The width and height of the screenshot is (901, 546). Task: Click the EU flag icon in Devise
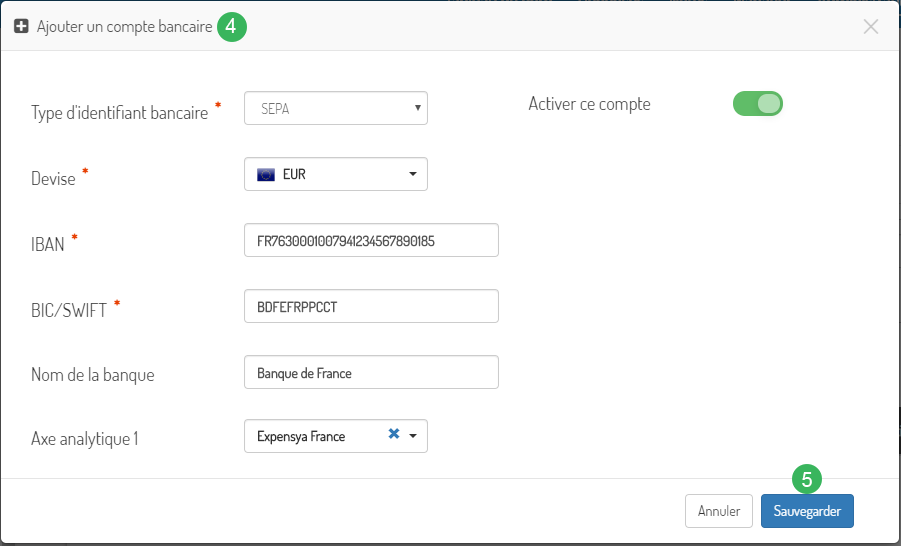pos(266,174)
